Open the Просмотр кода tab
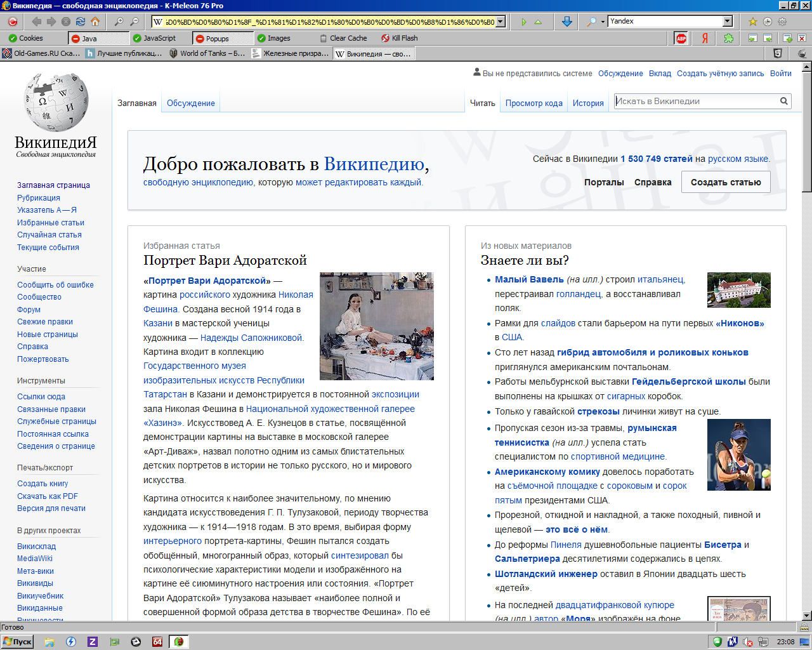 534,103
